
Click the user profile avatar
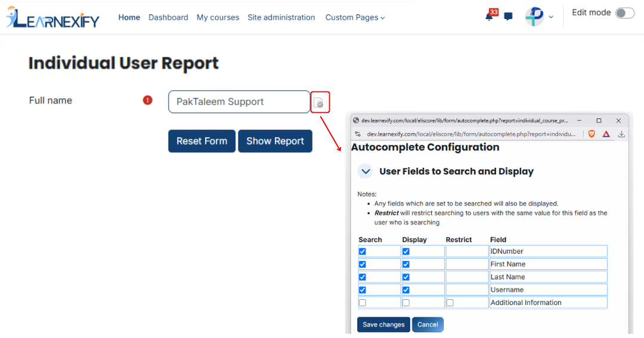(x=534, y=17)
